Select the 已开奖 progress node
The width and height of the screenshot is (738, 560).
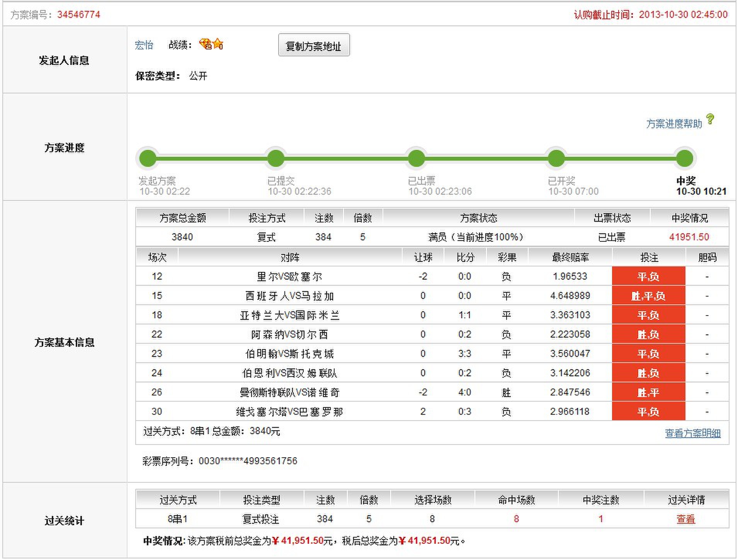[x=556, y=158]
